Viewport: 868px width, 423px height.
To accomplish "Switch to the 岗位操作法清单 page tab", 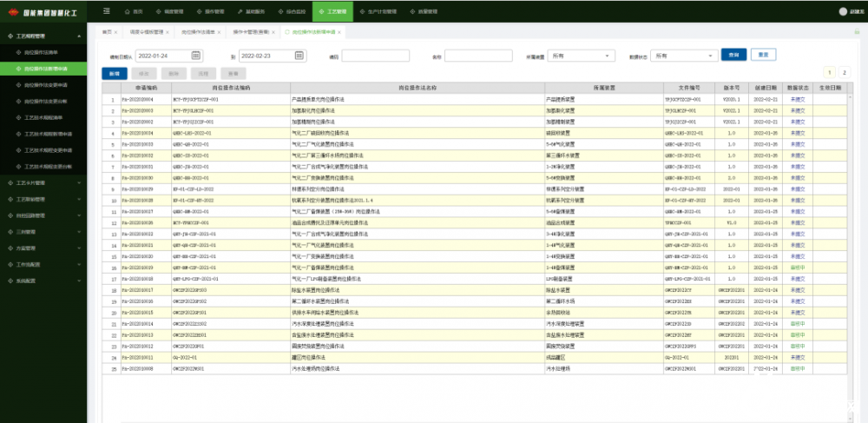I will pyautogui.click(x=197, y=33).
